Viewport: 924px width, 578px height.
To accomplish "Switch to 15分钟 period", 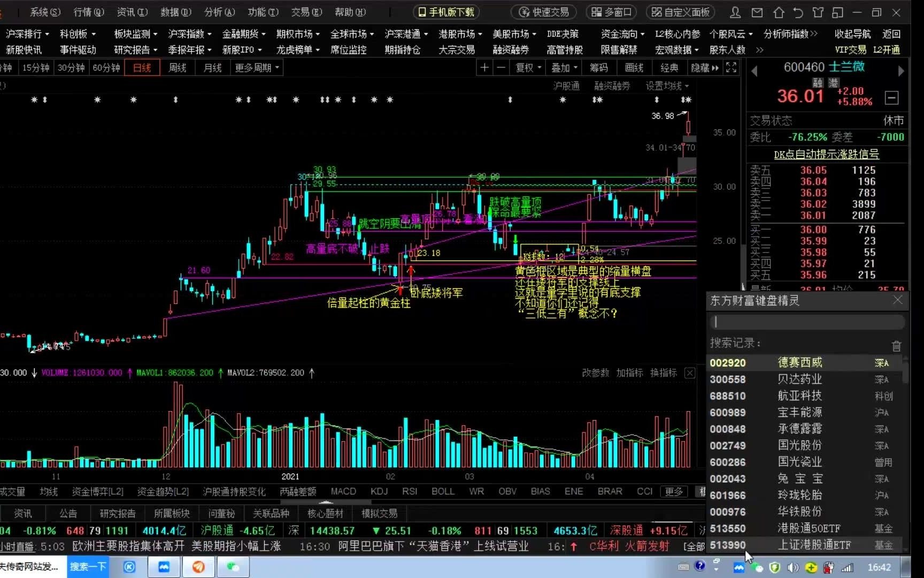I will coord(35,67).
